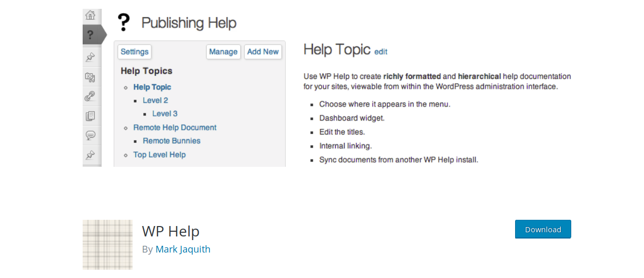This screenshot has width=644, height=278.
Task: Open the Level 3 help topic
Action: point(165,114)
